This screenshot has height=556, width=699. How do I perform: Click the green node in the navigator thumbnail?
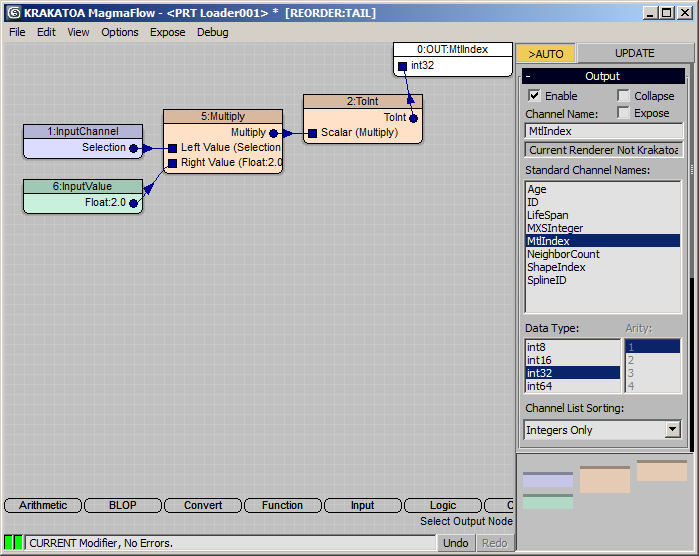(x=548, y=501)
